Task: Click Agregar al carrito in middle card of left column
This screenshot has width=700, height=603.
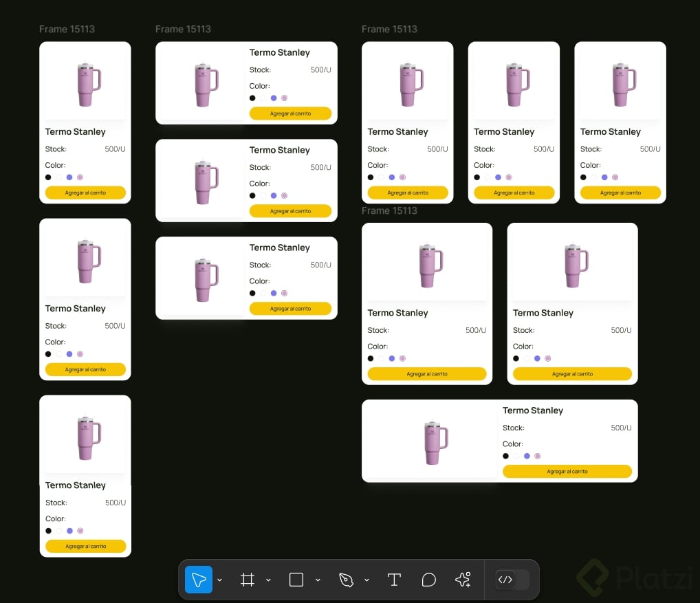Action: pos(85,369)
